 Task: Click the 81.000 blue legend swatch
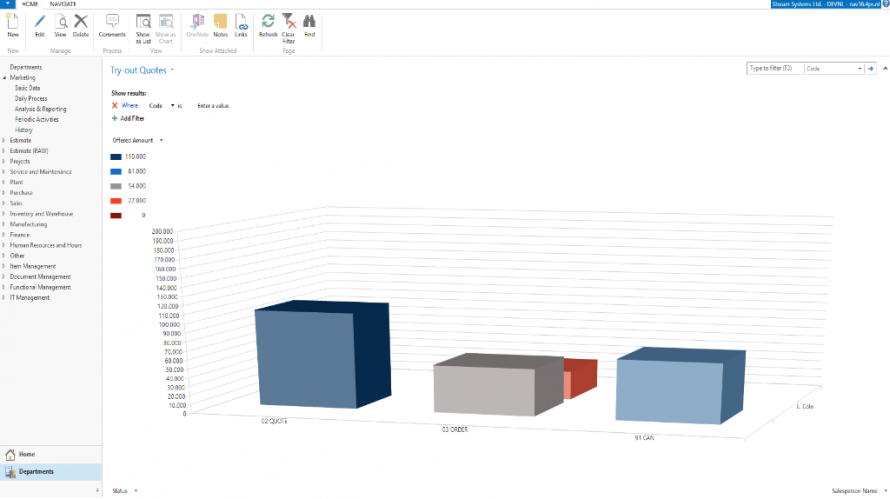116,171
